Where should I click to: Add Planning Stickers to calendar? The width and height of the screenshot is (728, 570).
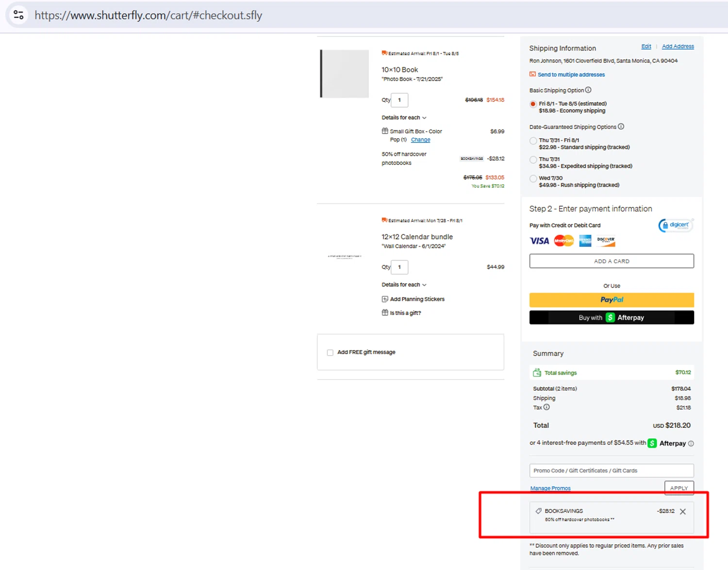pos(417,299)
